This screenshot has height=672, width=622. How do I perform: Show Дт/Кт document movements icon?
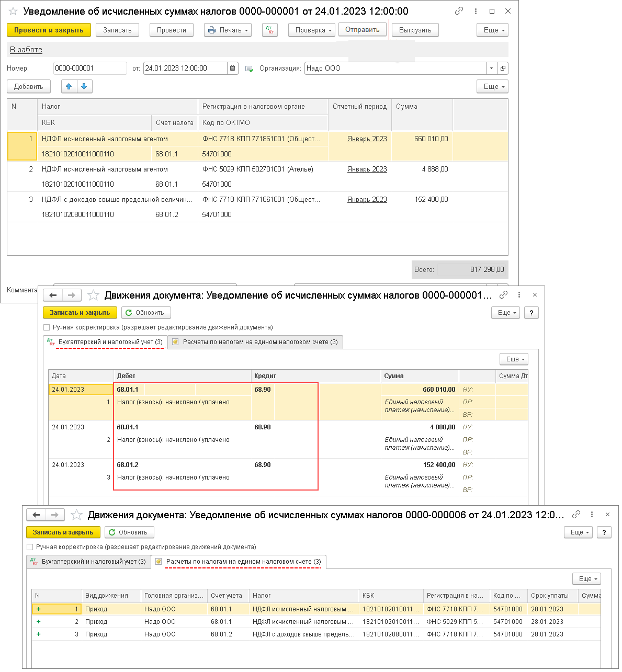[270, 30]
